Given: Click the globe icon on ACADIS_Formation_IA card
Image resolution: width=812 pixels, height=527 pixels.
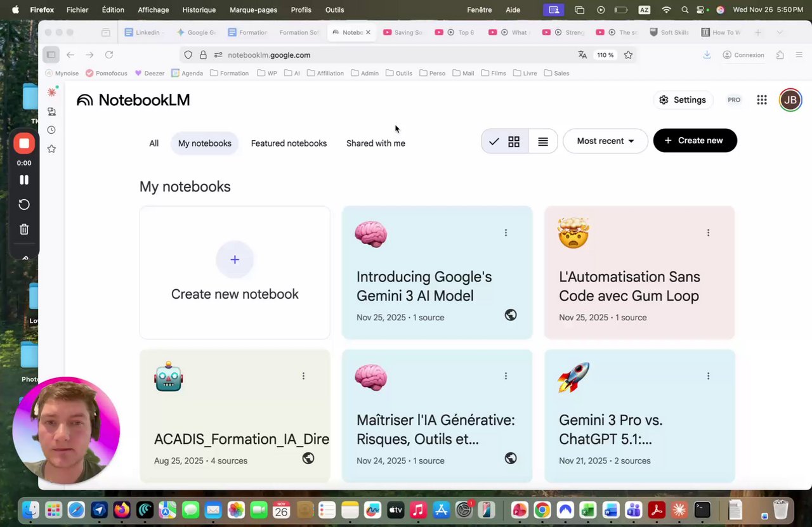Looking at the screenshot, I should (308, 458).
